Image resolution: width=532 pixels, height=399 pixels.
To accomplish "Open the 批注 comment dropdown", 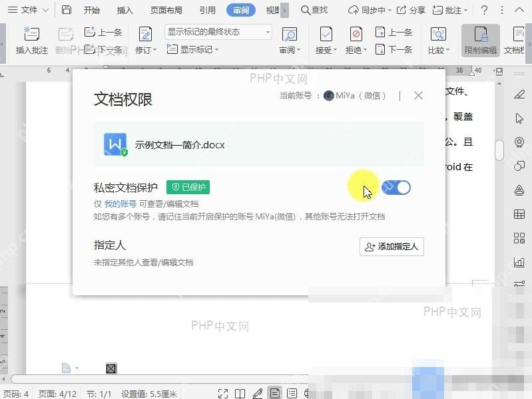I will (x=450, y=10).
